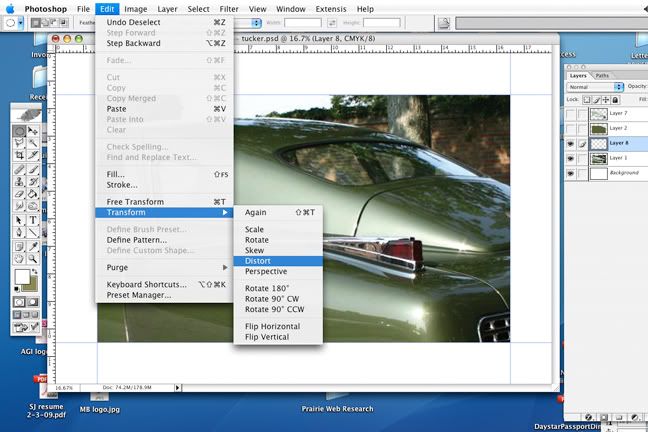Choose Distort from Transform submenu
This screenshot has width=648, height=432.
pyautogui.click(x=278, y=261)
